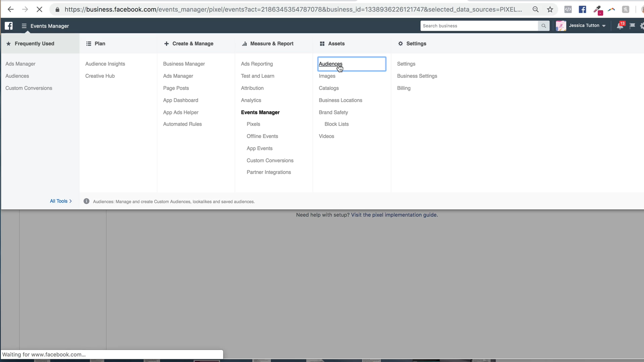The width and height of the screenshot is (644, 362).
Task: Open Business Manager
Action: pyautogui.click(x=184, y=64)
